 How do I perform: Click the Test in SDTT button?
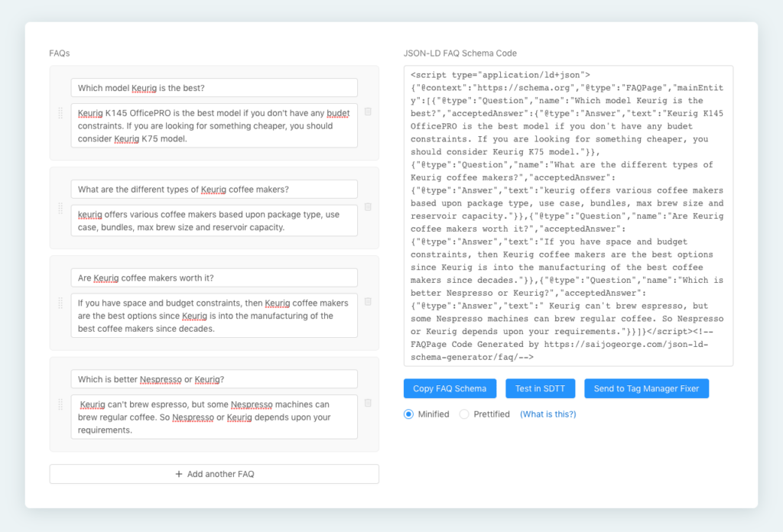[x=541, y=388]
